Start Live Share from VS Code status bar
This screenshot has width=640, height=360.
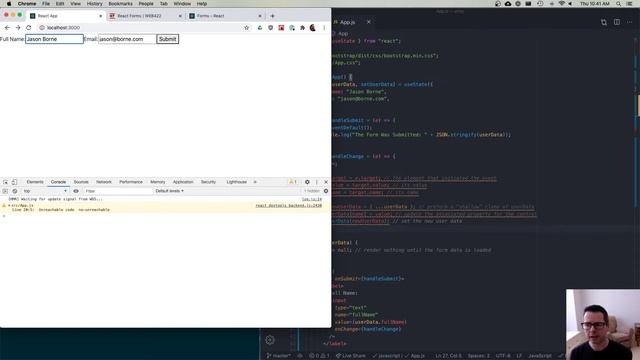[351, 356]
